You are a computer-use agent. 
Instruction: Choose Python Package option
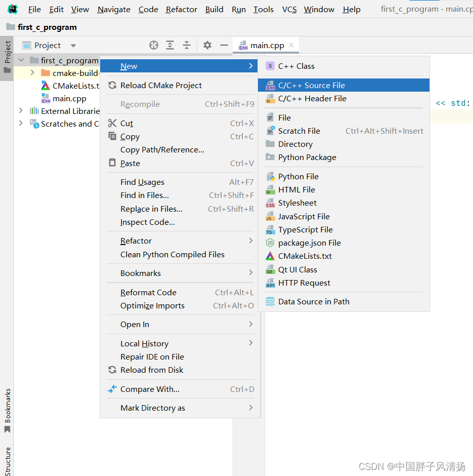tap(343, 157)
